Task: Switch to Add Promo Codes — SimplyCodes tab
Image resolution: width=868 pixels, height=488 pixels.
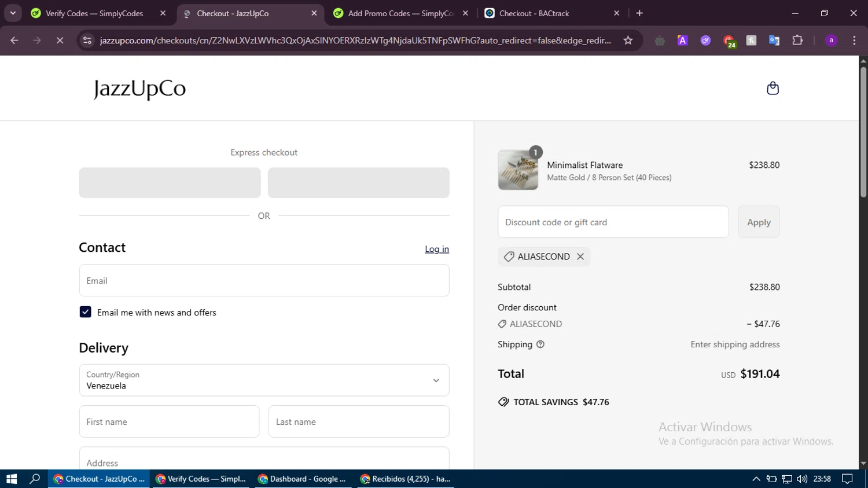Action: 400,13
